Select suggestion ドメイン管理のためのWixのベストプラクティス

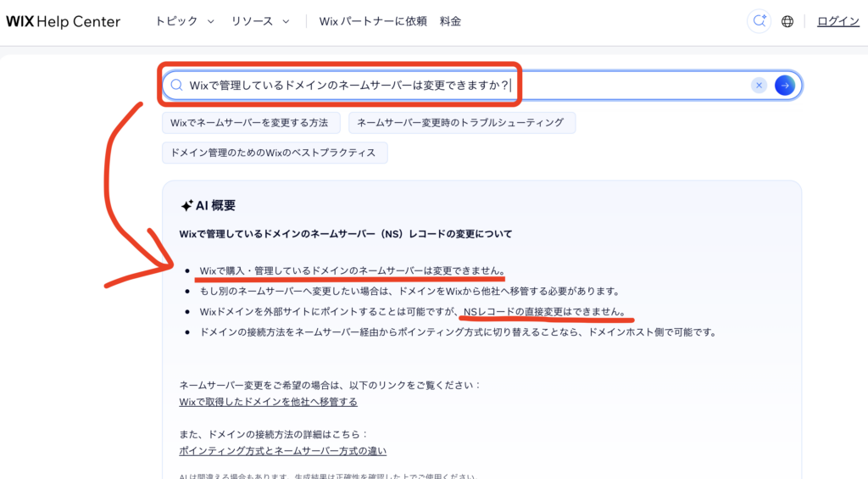[x=275, y=153]
